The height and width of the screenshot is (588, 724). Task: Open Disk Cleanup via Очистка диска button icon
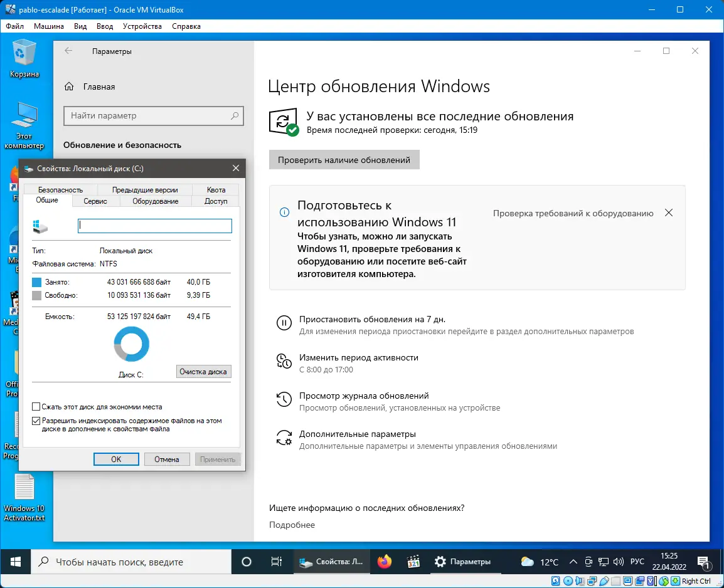tap(204, 371)
